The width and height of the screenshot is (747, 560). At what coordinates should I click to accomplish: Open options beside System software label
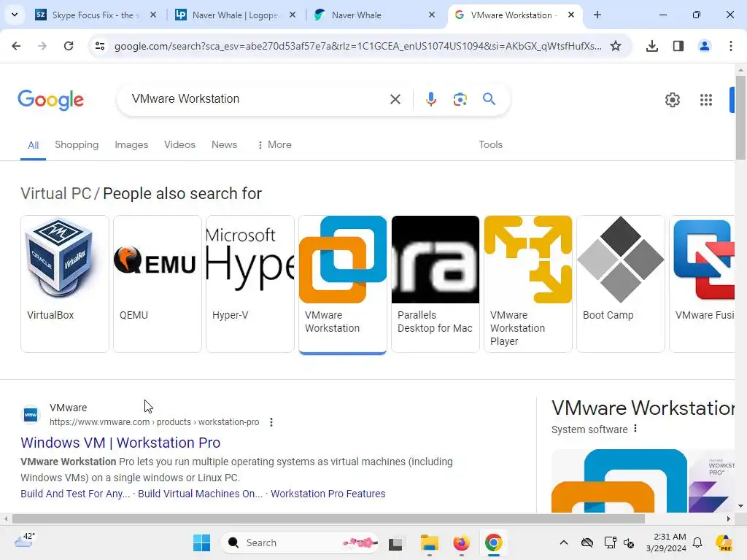(635, 429)
